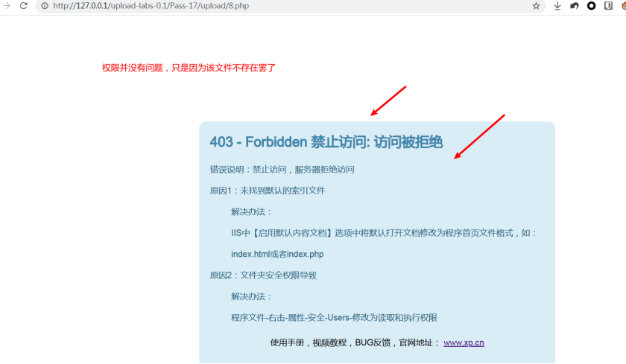Image resolution: width=626 pixels, height=364 pixels.
Task: Click the first 解决办法 label under 原因1
Action: (251, 211)
